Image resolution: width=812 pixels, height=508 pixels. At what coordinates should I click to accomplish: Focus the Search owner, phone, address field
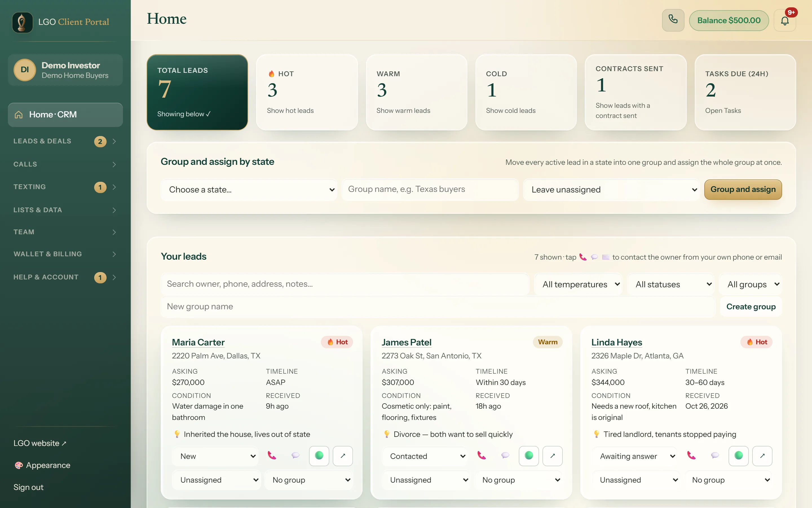pos(345,284)
